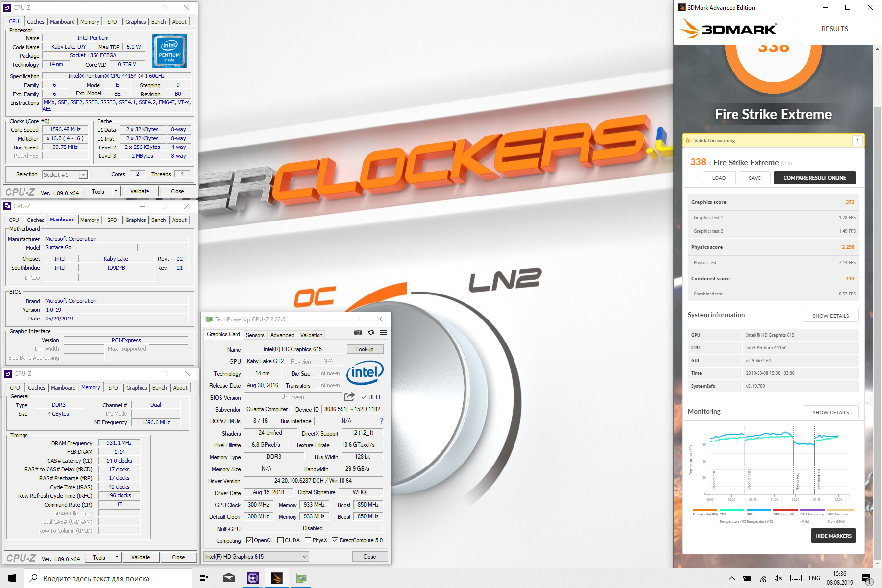
Task: Toggle the DirectCompute 5.0 checkbox
Action: tap(335, 540)
